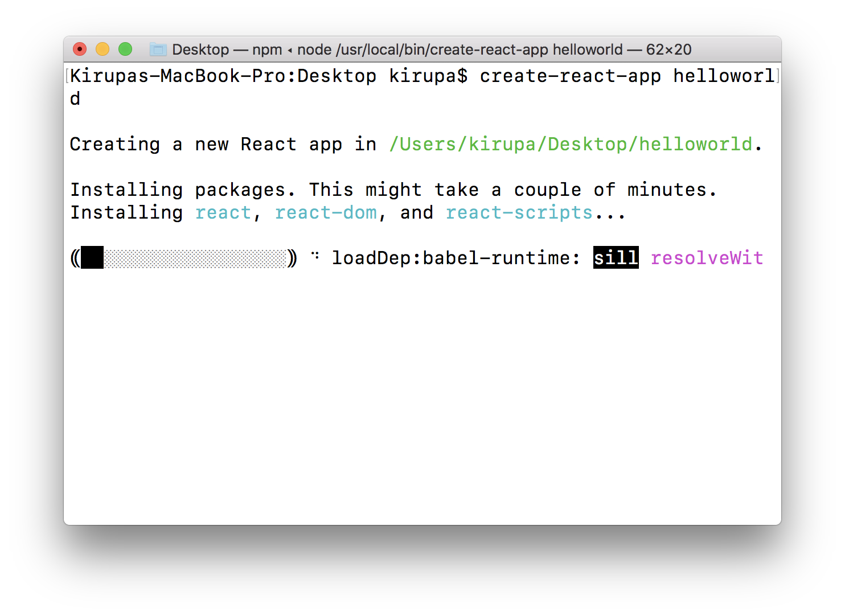This screenshot has width=845, height=616.
Task: Click the green path '/Users/kirupa/Desktop/helloworld'
Action: [571, 144]
